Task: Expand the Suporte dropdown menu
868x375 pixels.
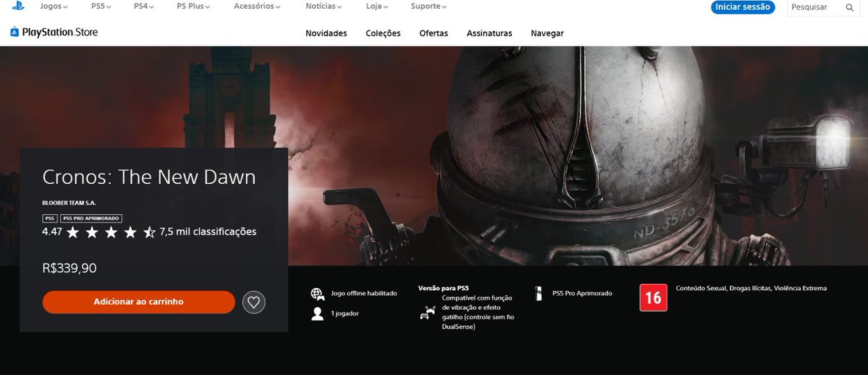Action: [x=429, y=7]
